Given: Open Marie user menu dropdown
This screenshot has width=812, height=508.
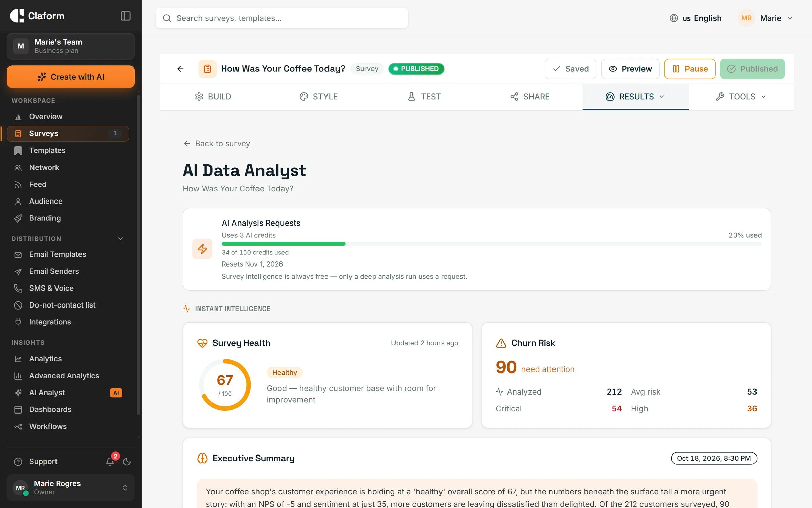Looking at the screenshot, I should pyautogui.click(x=766, y=18).
